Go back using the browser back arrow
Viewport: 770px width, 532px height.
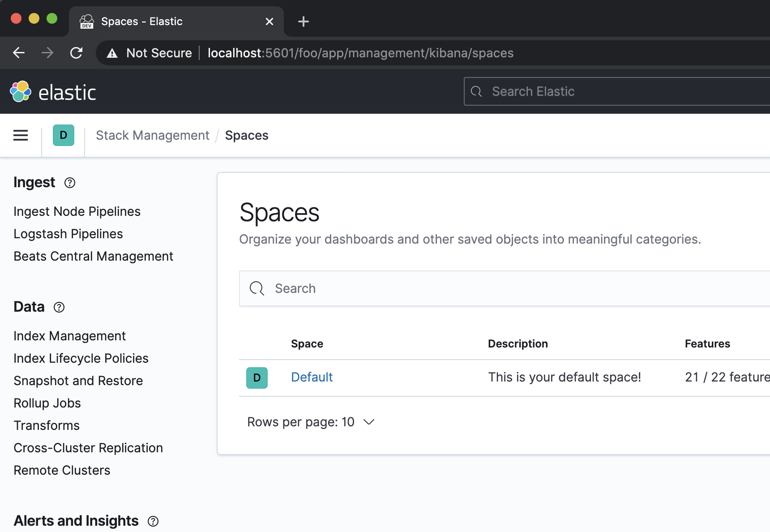[x=19, y=53]
